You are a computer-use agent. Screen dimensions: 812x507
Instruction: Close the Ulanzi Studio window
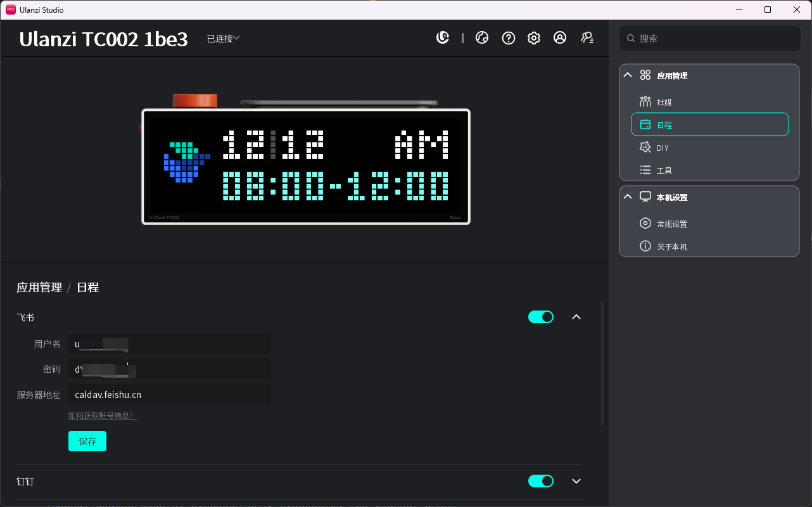click(797, 10)
